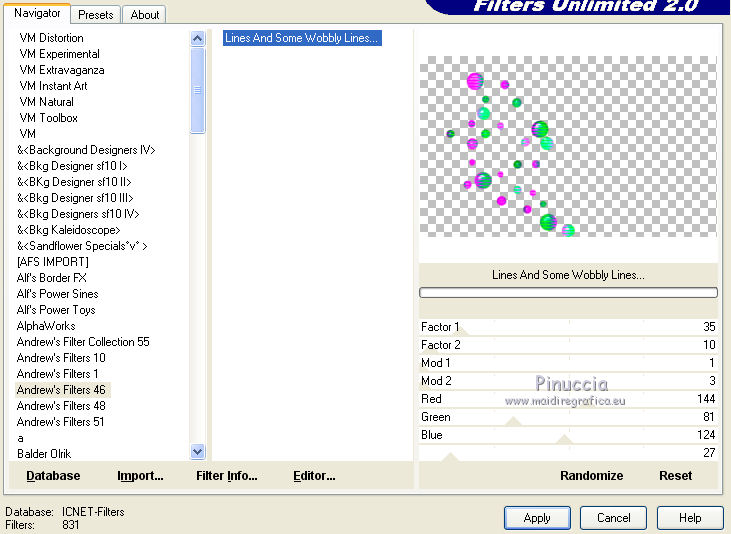The width and height of the screenshot is (731, 534).
Task: Select Andrew's Filters 10 category
Action: (61, 358)
